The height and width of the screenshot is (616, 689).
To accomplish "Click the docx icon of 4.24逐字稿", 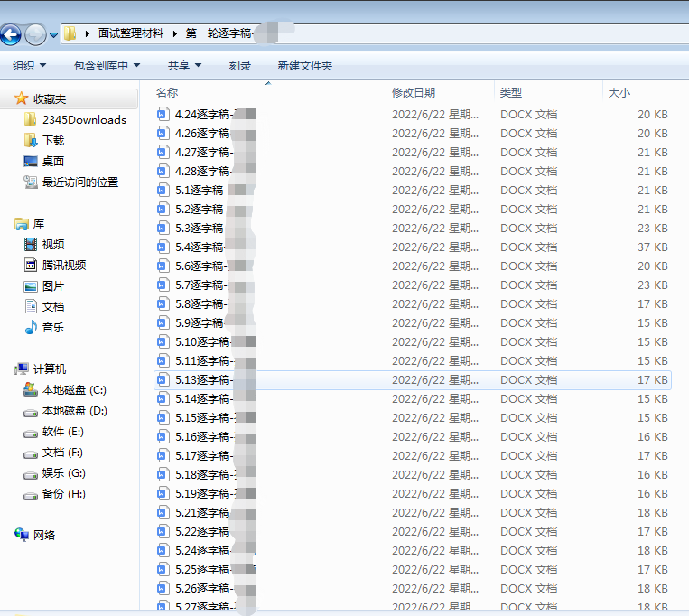I will click(x=163, y=114).
